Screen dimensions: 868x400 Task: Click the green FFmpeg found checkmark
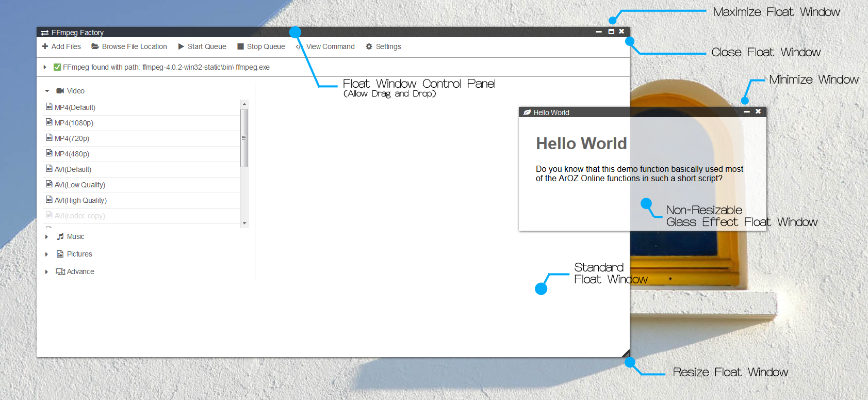pyautogui.click(x=57, y=67)
